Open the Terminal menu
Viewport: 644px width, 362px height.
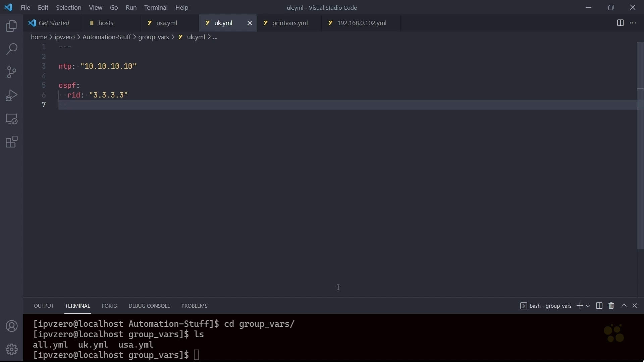coord(156,7)
